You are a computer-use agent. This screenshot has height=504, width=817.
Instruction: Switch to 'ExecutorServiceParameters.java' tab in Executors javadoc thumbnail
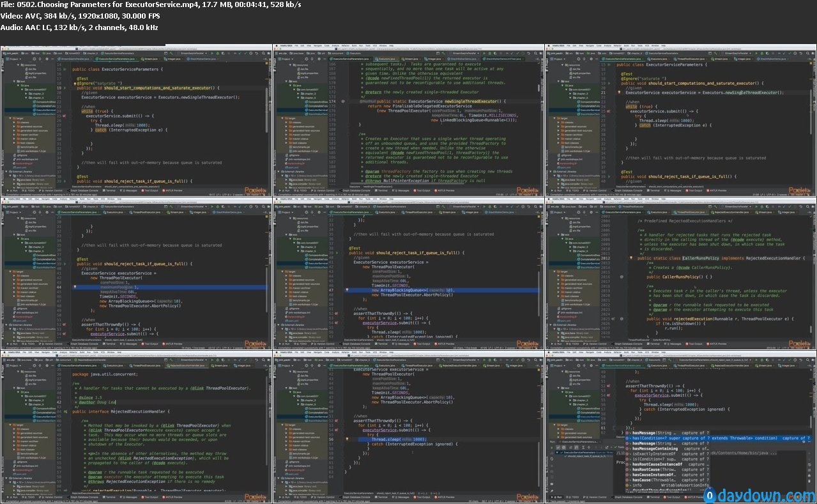point(350,58)
